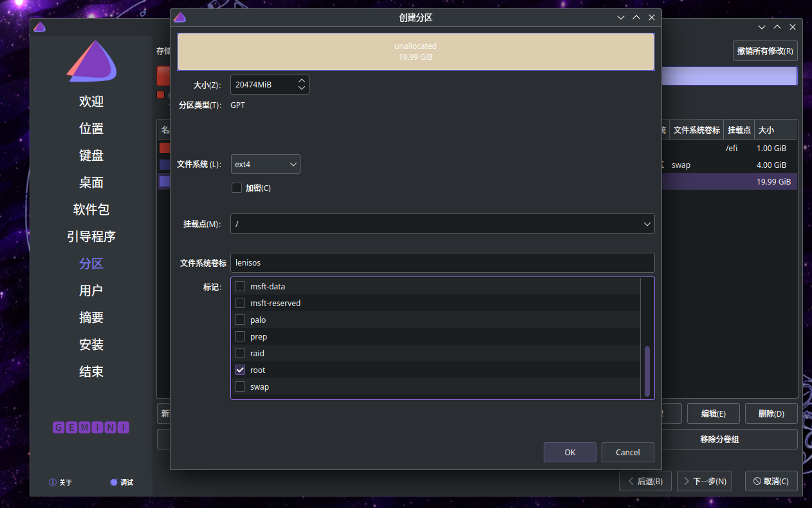Check the palo flag
The image size is (812, 508).
coord(240,320)
